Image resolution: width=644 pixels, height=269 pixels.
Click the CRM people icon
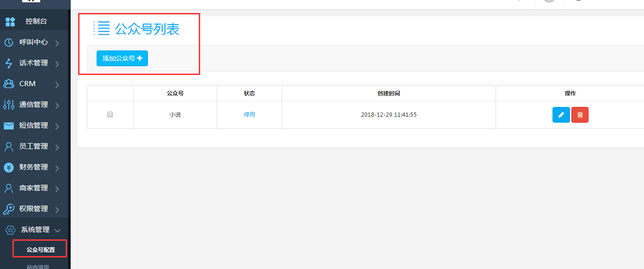pos(9,84)
